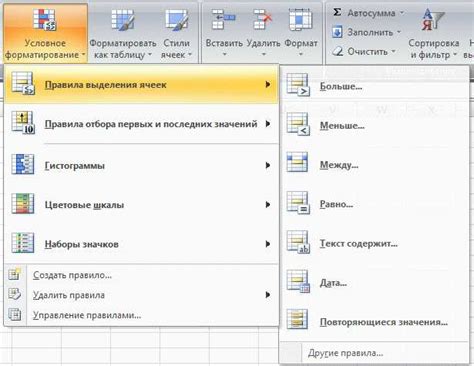The image size is (474, 366).
Task: Click the Очистить eraser icon
Action: coord(338,51)
